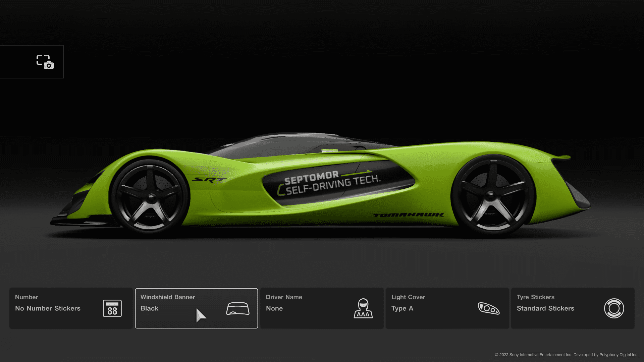The height and width of the screenshot is (362, 644).
Task: Open the Tyre Stickers setting
Action: click(535, 297)
